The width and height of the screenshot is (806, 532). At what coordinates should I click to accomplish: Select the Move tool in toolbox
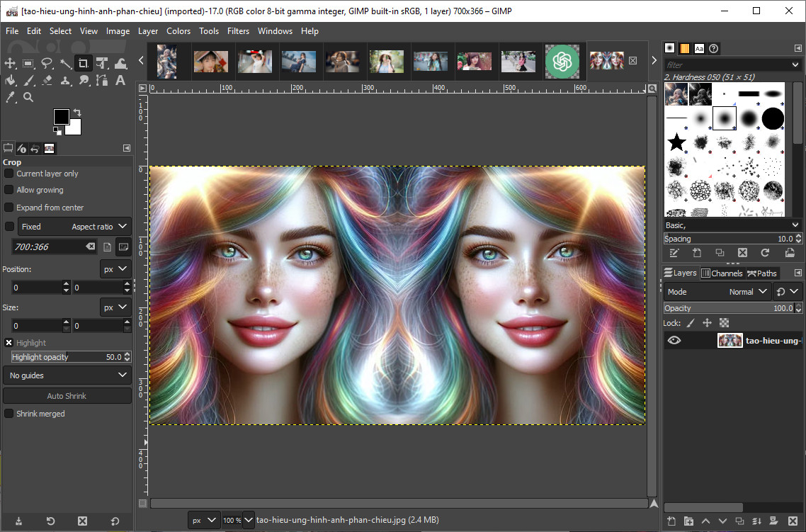pyautogui.click(x=10, y=63)
